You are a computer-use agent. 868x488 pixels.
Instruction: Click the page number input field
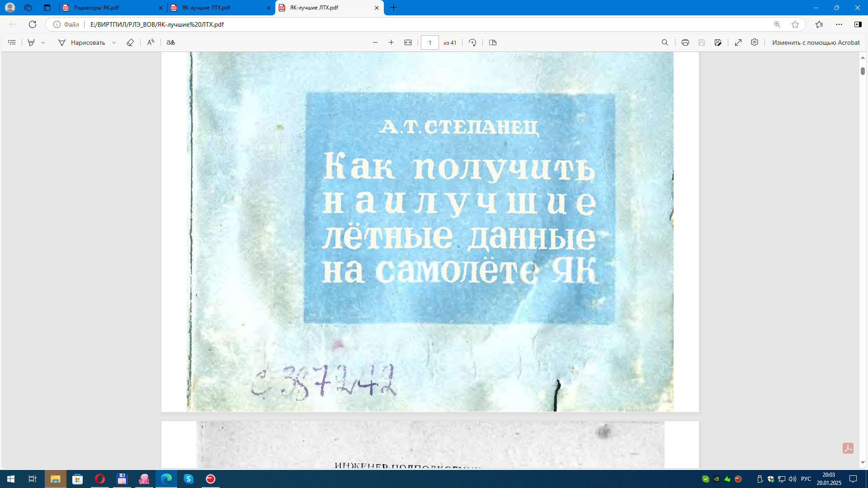(x=430, y=42)
